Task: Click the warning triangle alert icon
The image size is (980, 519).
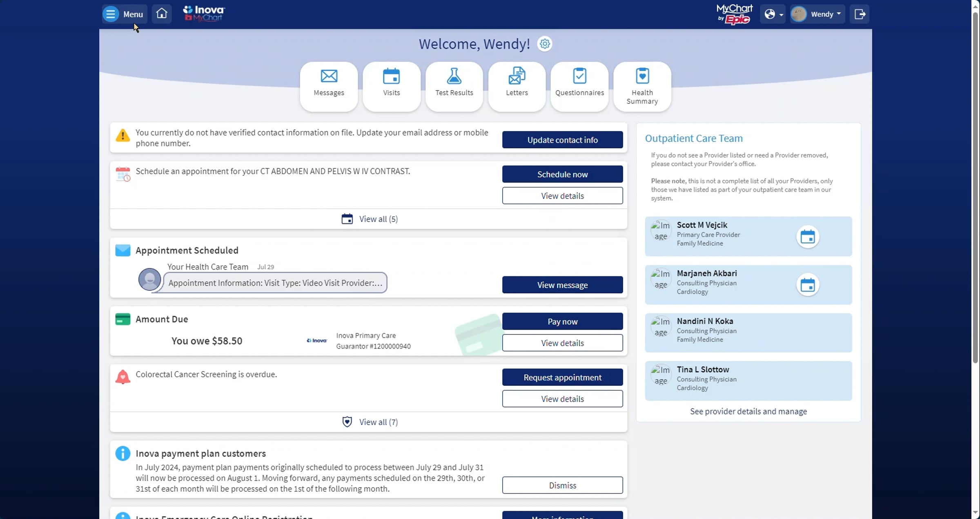Action: tap(122, 135)
